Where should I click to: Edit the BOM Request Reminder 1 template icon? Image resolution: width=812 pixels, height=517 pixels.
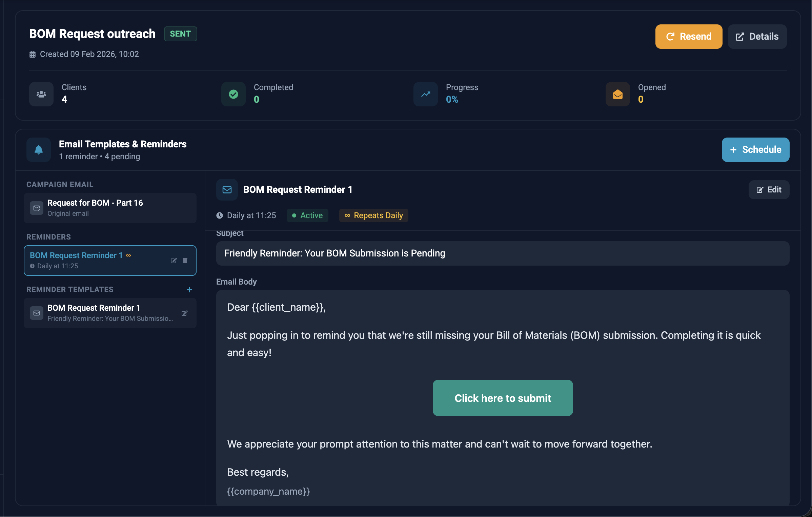click(x=184, y=313)
